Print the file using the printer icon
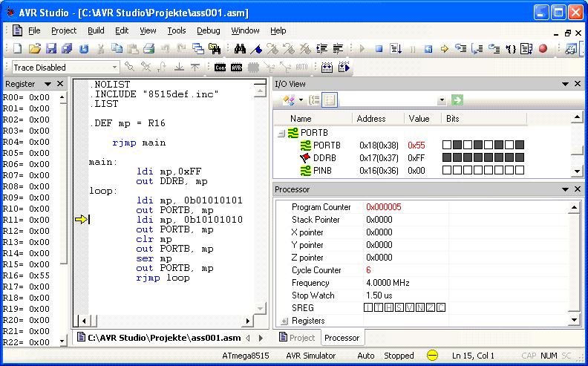Viewport: 588px width, 366px height. click(149, 48)
